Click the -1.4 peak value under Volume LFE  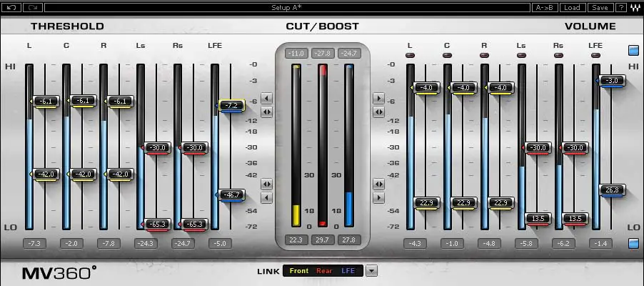click(600, 244)
